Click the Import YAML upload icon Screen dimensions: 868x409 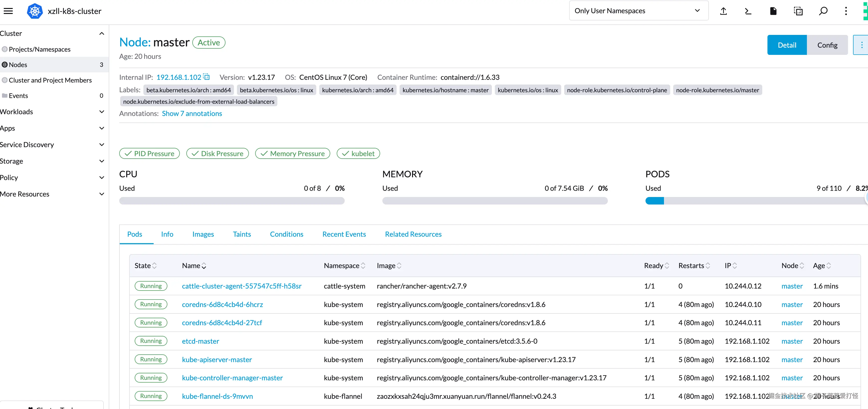pyautogui.click(x=723, y=11)
